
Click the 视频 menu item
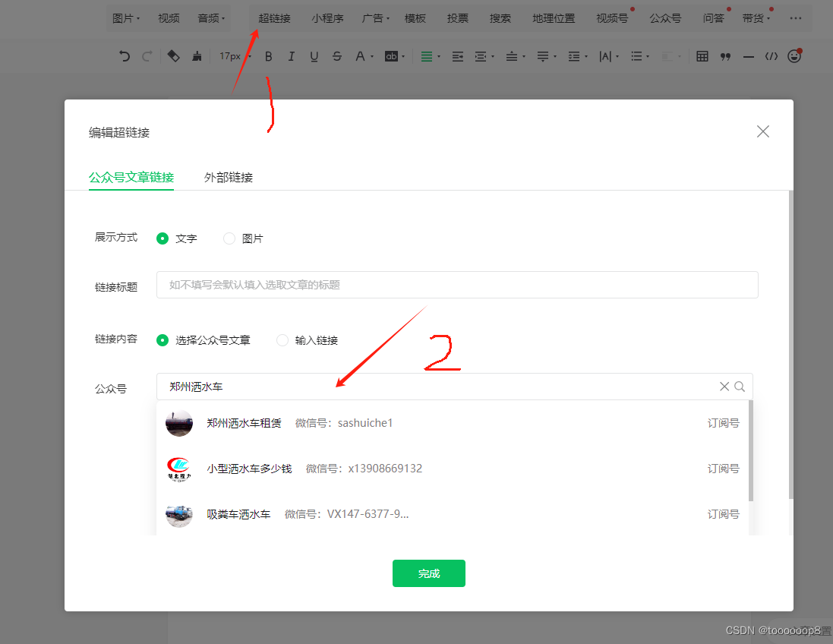[x=169, y=18]
